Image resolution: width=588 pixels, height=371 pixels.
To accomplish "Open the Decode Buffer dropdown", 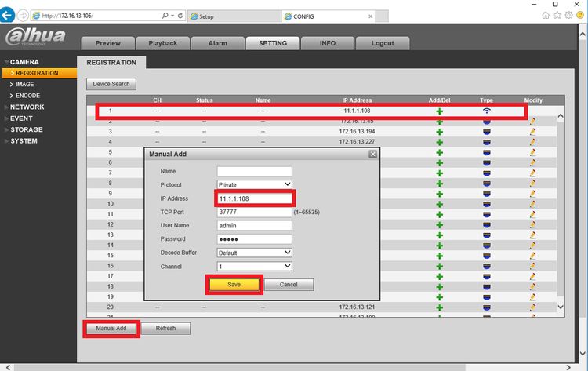I will pyautogui.click(x=254, y=253).
